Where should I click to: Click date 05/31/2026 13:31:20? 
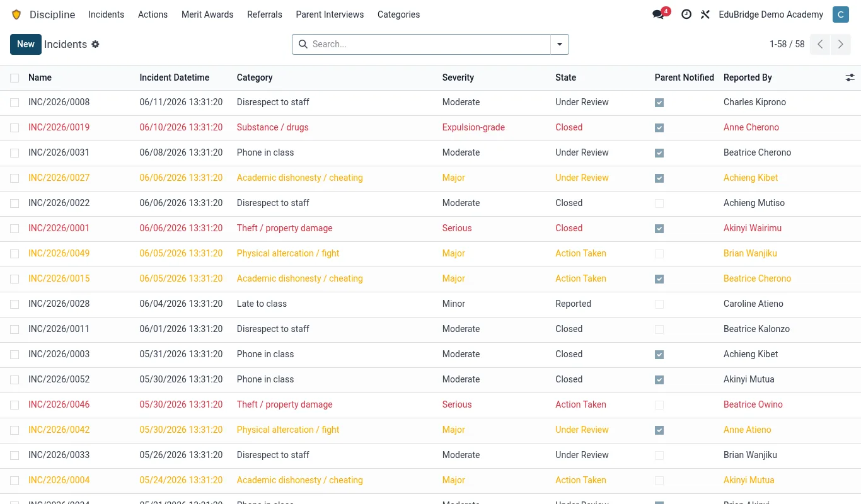click(x=181, y=354)
